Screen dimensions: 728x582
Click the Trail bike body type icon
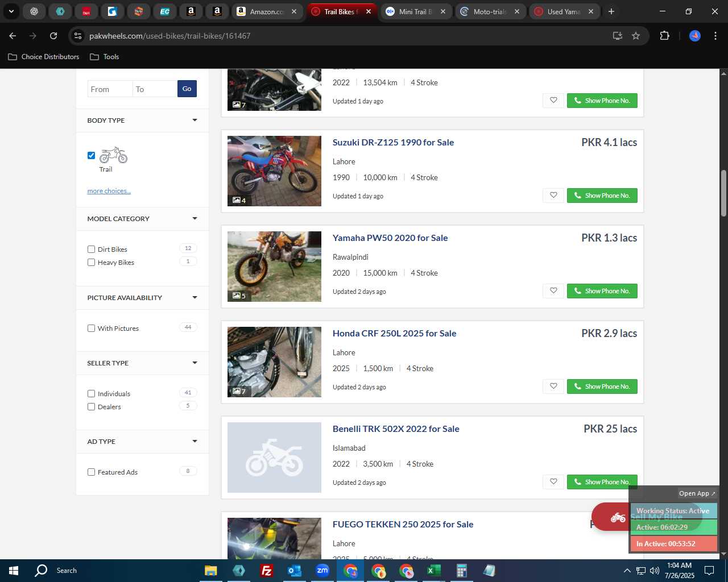point(113,155)
